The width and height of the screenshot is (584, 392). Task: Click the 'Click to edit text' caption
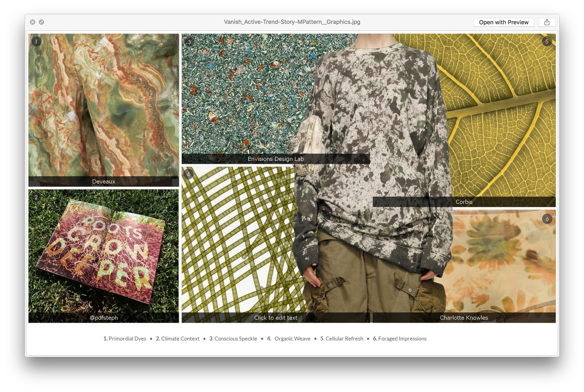tap(276, 317)
